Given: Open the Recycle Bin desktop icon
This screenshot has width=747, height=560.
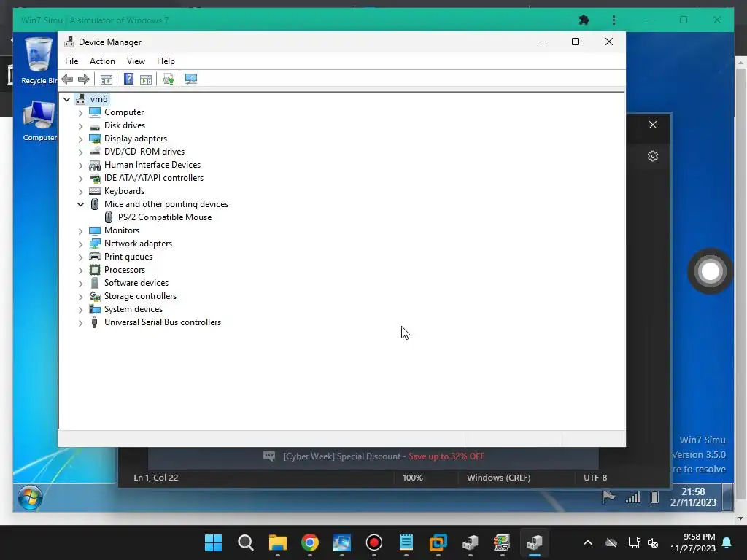Looking at the screenshot, I should coord(39,61).
